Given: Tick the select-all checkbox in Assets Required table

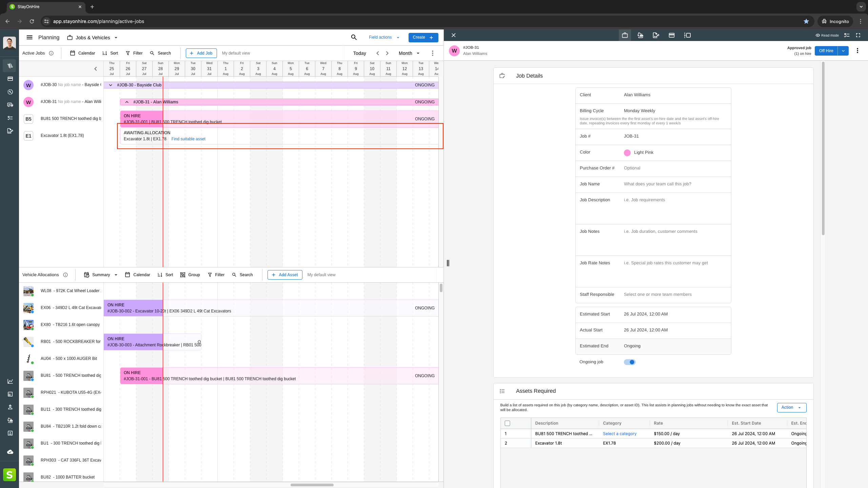Looking at the screenshot, I should click(507, 423).
